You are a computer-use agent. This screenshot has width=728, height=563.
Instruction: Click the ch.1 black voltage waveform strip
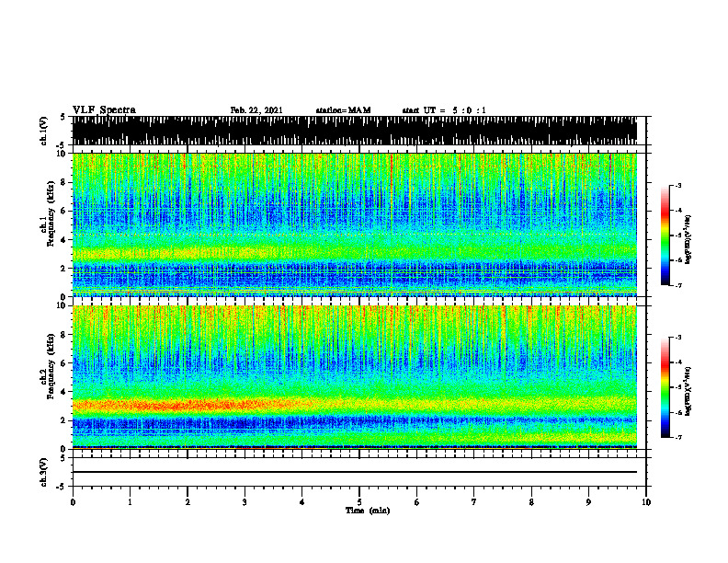355,131
